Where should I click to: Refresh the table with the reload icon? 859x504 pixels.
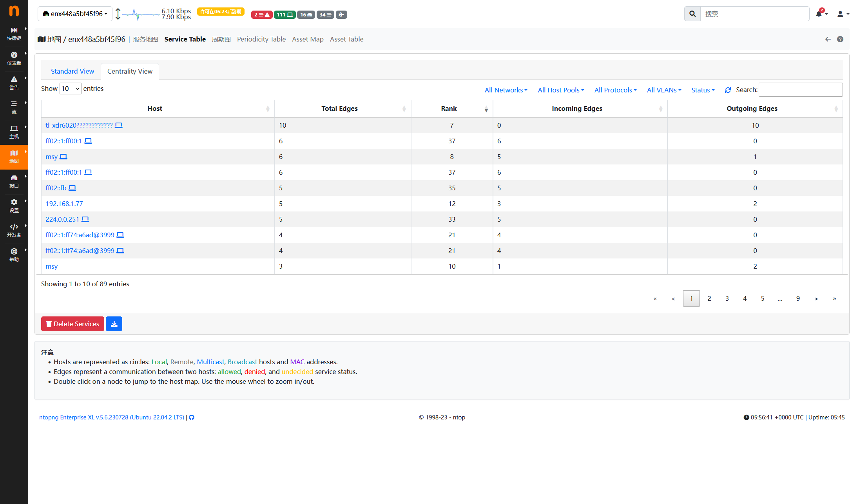(728, 90)
